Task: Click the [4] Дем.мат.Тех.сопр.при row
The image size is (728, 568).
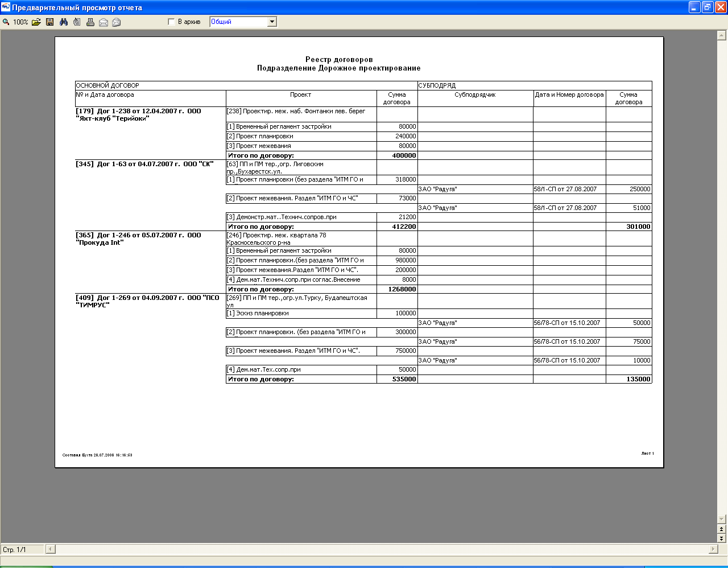Action: click(301, 370)
